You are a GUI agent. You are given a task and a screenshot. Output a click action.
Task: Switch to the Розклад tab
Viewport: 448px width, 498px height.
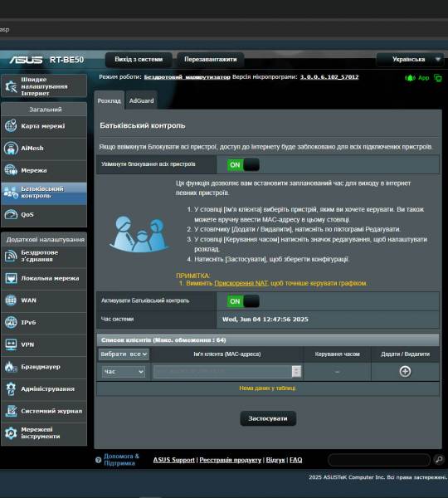tap(109, 100)
